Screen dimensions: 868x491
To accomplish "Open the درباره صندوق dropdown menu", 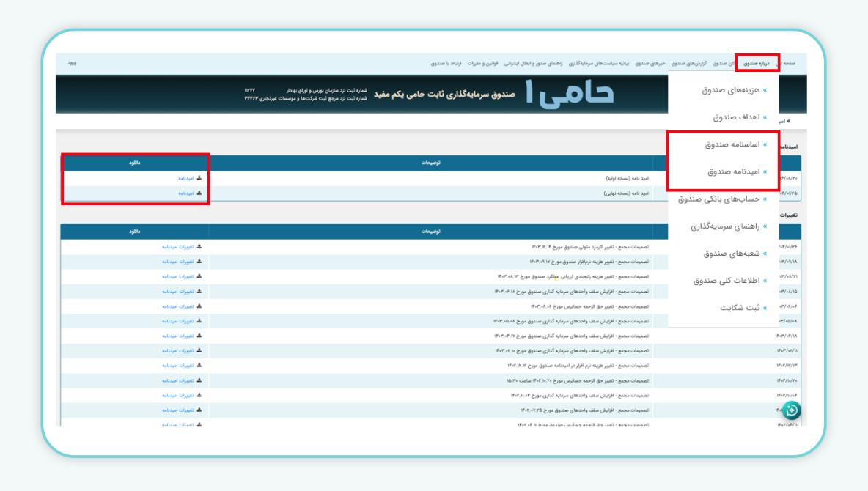I will (757, 64).
